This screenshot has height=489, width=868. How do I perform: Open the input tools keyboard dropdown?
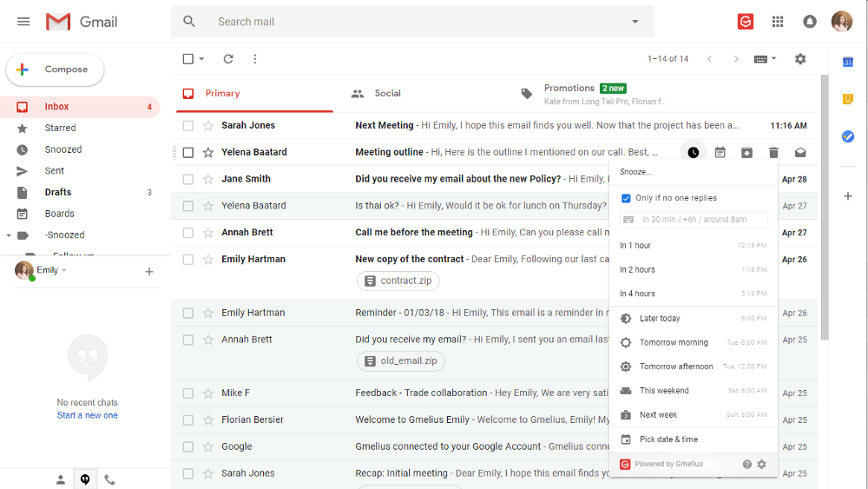coord(766,59)
